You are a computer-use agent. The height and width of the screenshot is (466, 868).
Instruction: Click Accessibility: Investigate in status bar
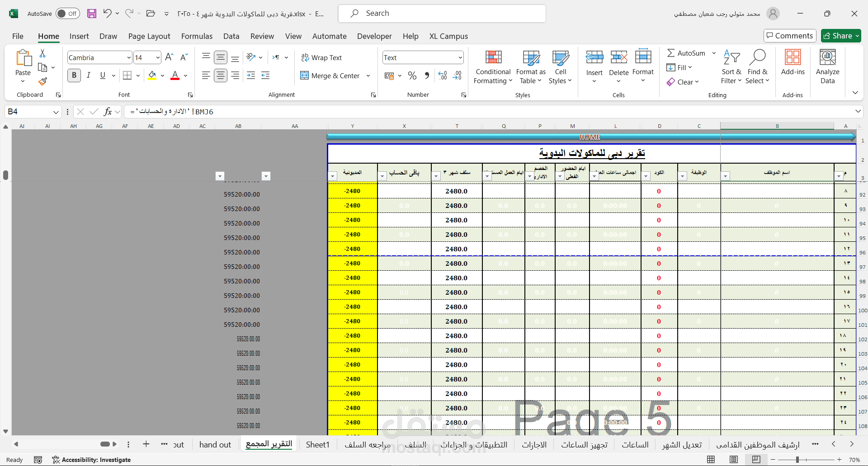point(91,460)
